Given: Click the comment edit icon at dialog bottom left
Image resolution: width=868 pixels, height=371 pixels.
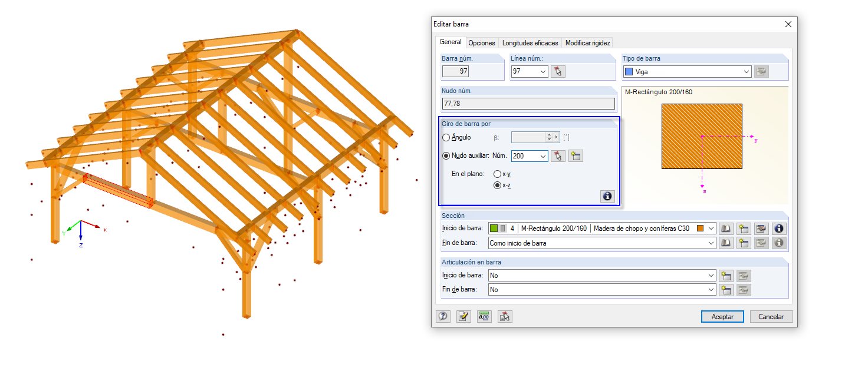Looking at the screenshot, I should [463, 316].
